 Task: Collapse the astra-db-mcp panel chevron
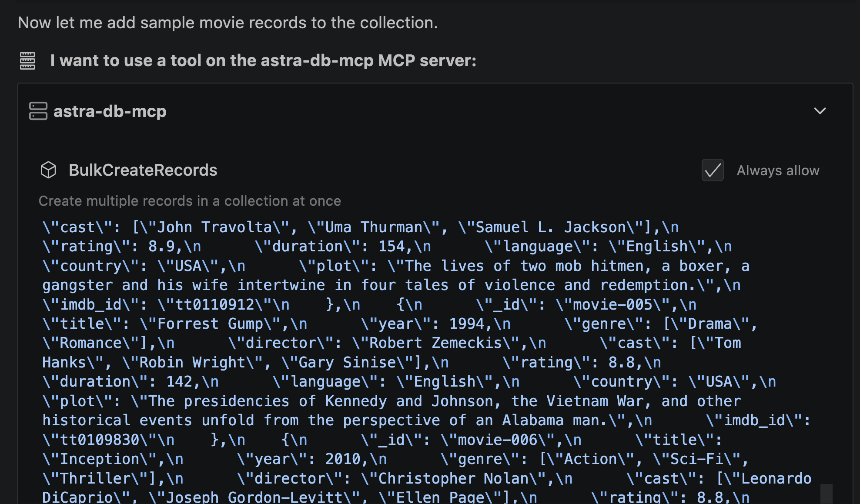(x=820, y=111)
